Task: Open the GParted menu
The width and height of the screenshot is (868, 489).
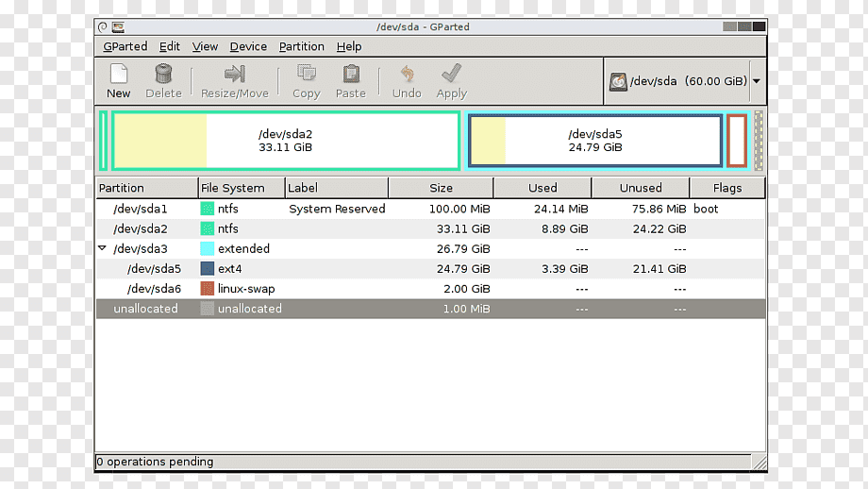Action: pyautogui.click(x=125, y=46)
